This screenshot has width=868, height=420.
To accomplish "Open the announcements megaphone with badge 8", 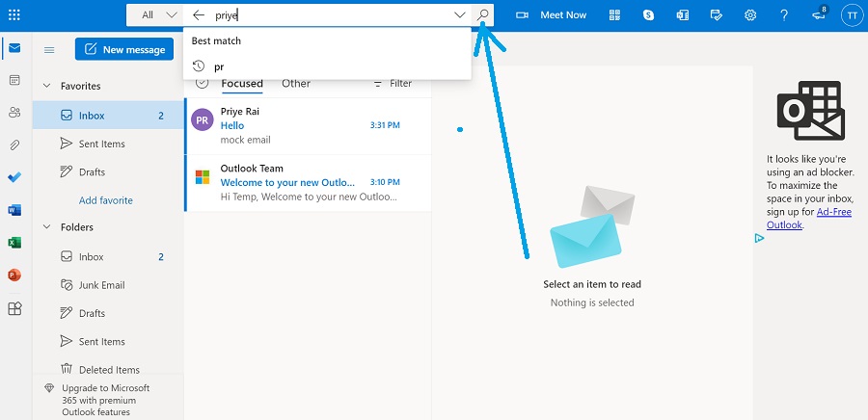I will 819,14.
